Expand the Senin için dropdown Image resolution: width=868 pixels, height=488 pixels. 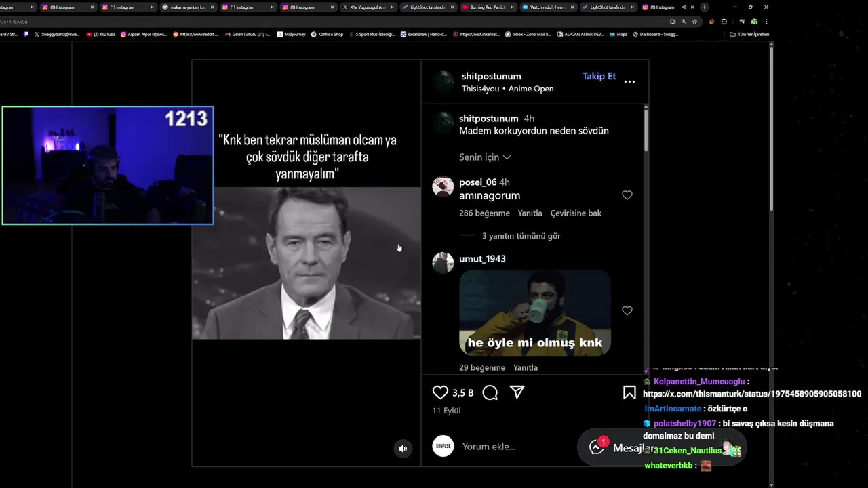tap(485, 157)
